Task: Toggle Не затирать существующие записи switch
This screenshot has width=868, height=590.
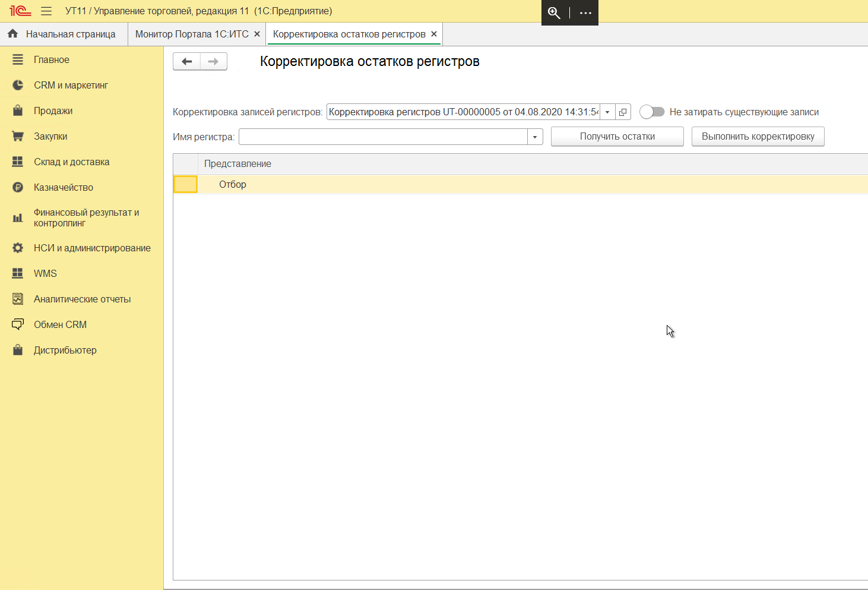Action: 652,112
